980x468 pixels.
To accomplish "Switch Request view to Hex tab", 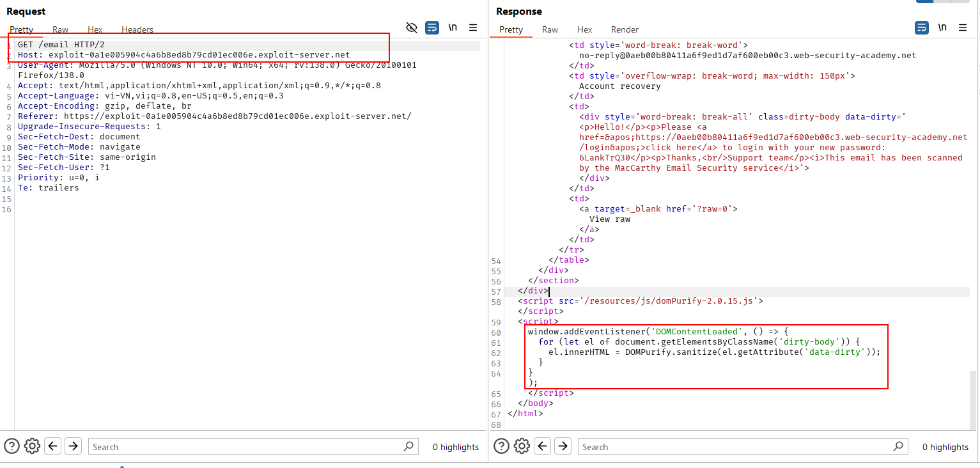I will tap(95, 29).
